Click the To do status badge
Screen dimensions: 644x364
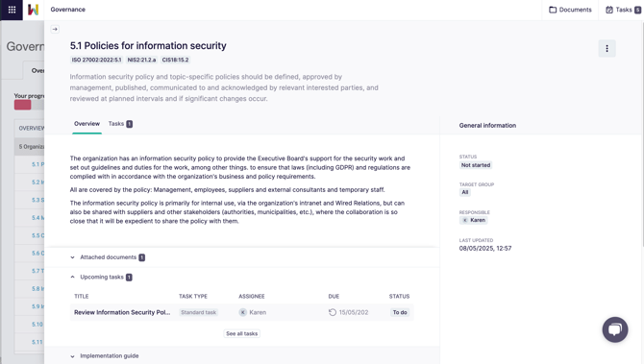(400, 312)
